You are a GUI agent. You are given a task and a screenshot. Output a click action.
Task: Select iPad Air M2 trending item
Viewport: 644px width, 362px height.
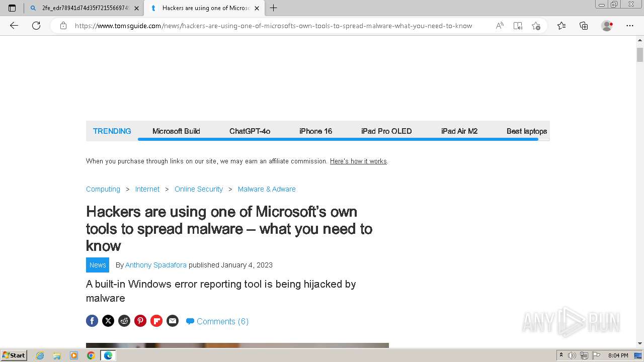(459, 131)
